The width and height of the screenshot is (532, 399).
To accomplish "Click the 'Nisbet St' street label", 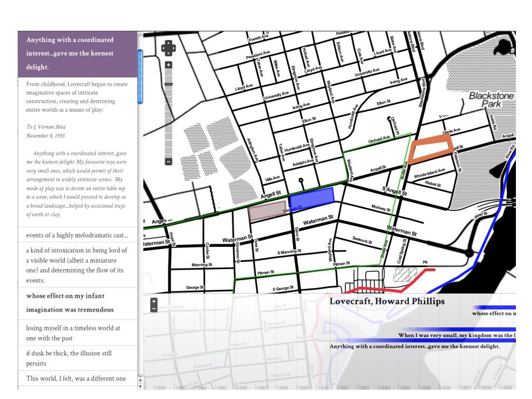I will pyautogui.click(x=433, y=184).
